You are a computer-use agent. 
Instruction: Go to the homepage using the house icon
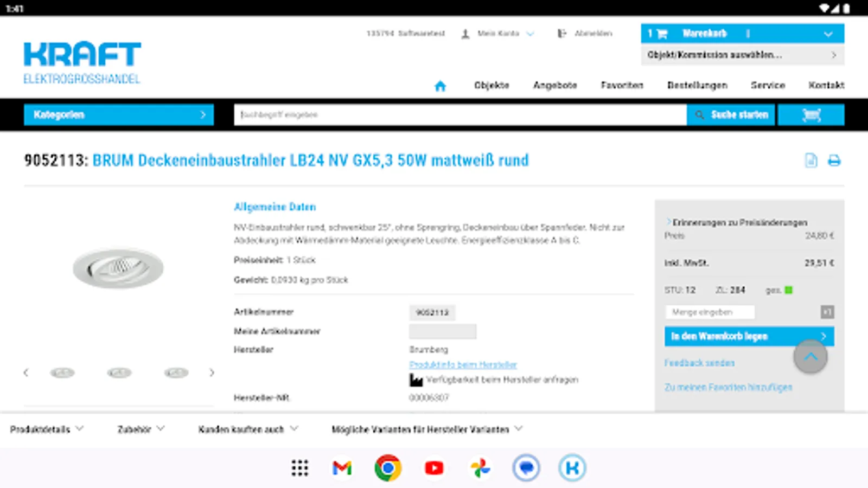point(440,85)
